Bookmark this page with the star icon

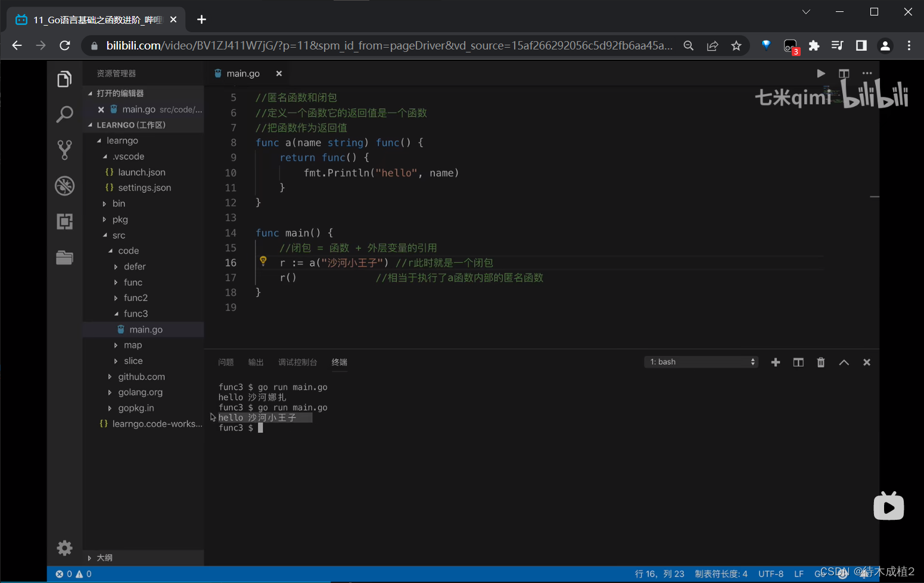[736, 46]
